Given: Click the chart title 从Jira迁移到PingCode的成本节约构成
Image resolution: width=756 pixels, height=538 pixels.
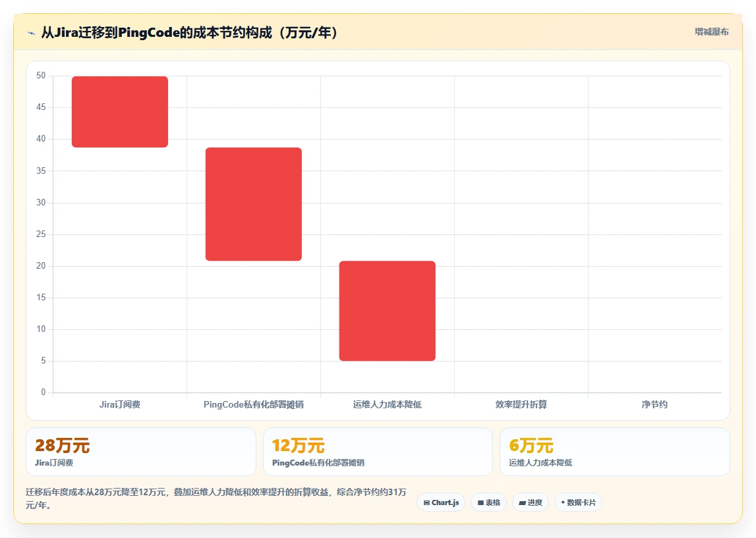Looking at the screenshot, I should click(190, 33).
